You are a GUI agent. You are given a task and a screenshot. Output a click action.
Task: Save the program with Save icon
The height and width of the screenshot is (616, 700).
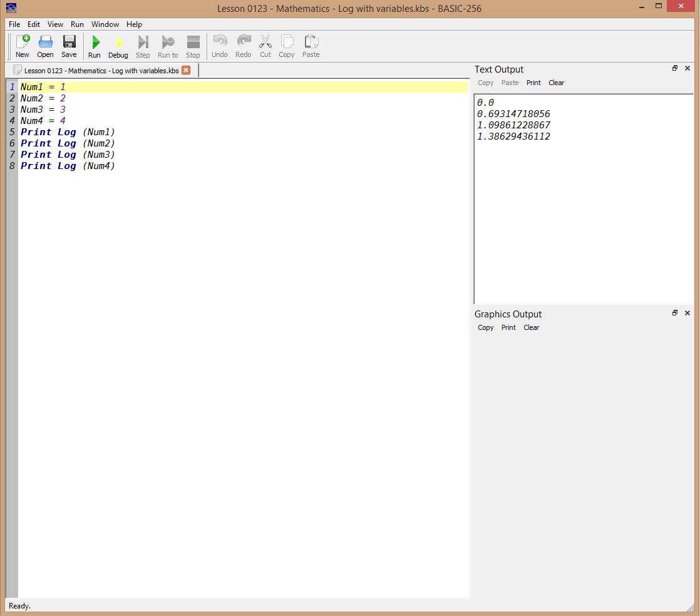69,46
